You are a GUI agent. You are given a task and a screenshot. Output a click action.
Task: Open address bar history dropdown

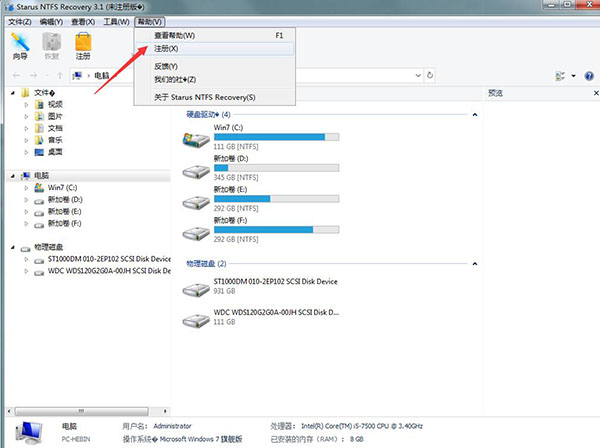(x=418, y=75)
